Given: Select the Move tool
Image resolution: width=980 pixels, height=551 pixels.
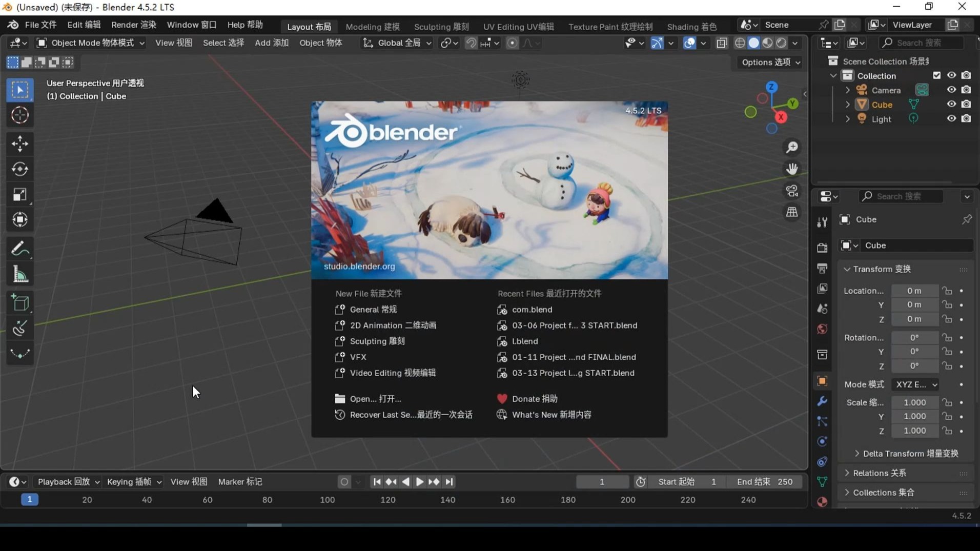Looking at the screenshot, I should point(20,144).
